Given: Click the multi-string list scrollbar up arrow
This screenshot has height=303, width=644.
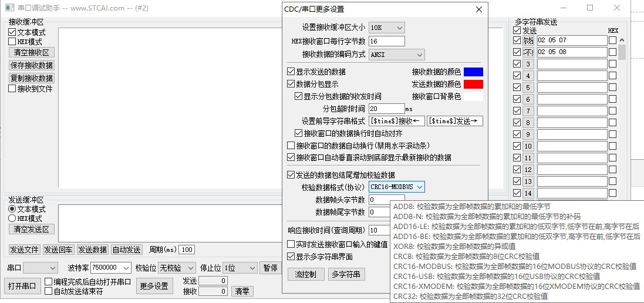Looking at the screenshot, I should pyautogui.click(x=622, y=41).
